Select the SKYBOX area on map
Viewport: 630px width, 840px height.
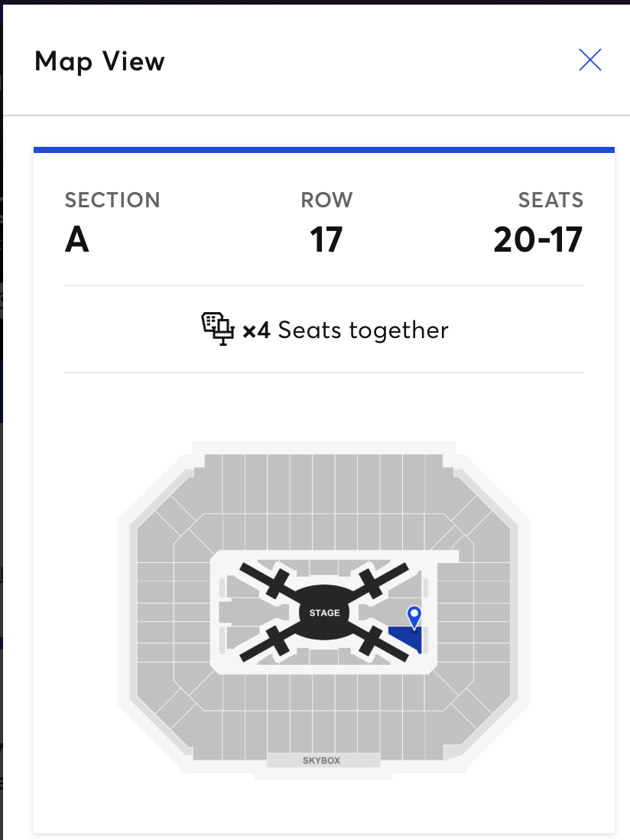(x=322, y=760)
